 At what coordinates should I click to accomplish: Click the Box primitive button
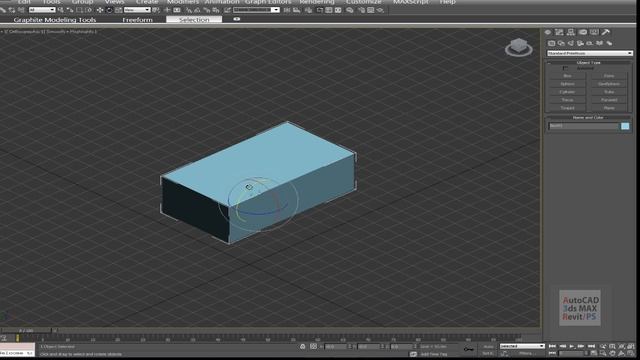coord(567,76)
